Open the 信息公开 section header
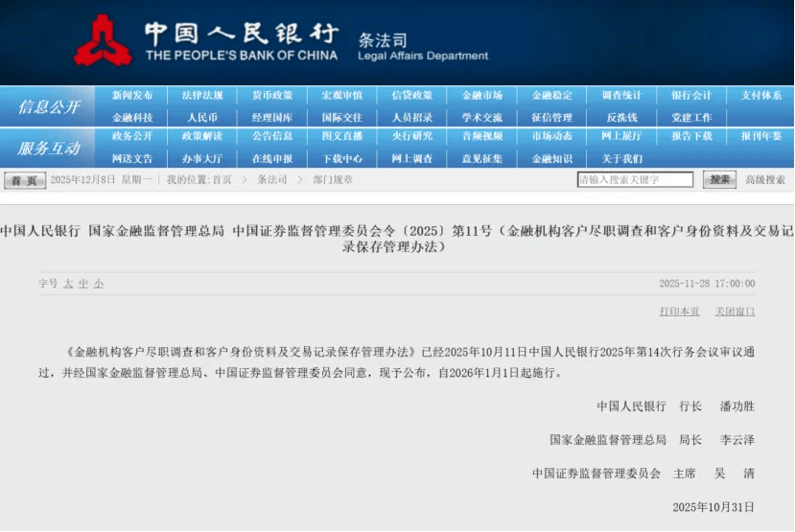Screen dimensions: 795x532 click(x=48, y=106)
